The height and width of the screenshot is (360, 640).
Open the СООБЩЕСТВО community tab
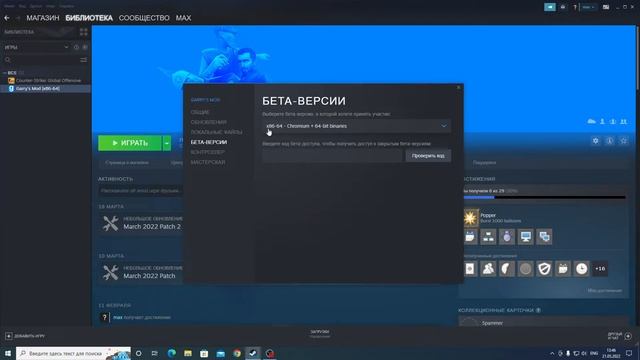click(x=144, y=18)
